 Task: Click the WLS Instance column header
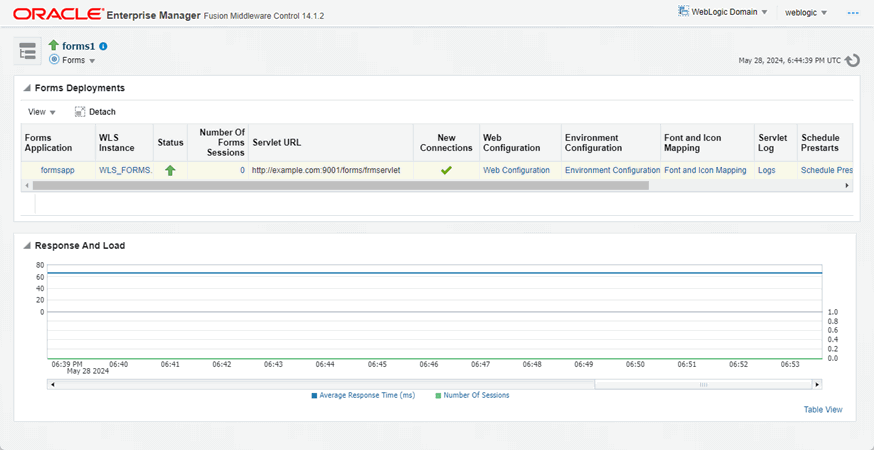(x=125, y=143)
